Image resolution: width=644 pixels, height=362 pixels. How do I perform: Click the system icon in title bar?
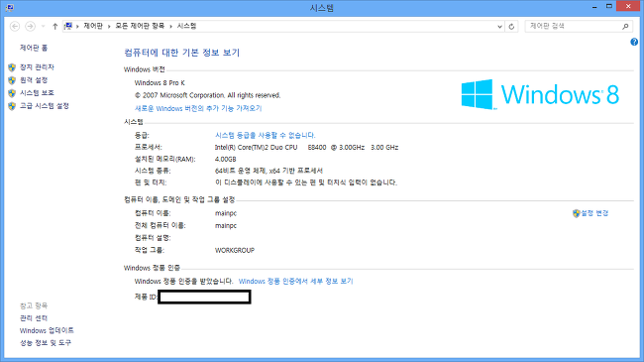click(10, 7)
